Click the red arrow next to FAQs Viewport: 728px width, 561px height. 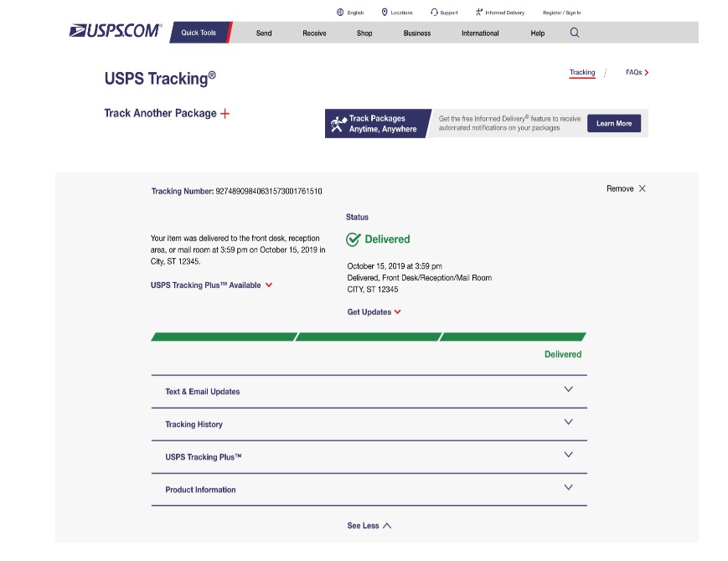click(646, 72)
